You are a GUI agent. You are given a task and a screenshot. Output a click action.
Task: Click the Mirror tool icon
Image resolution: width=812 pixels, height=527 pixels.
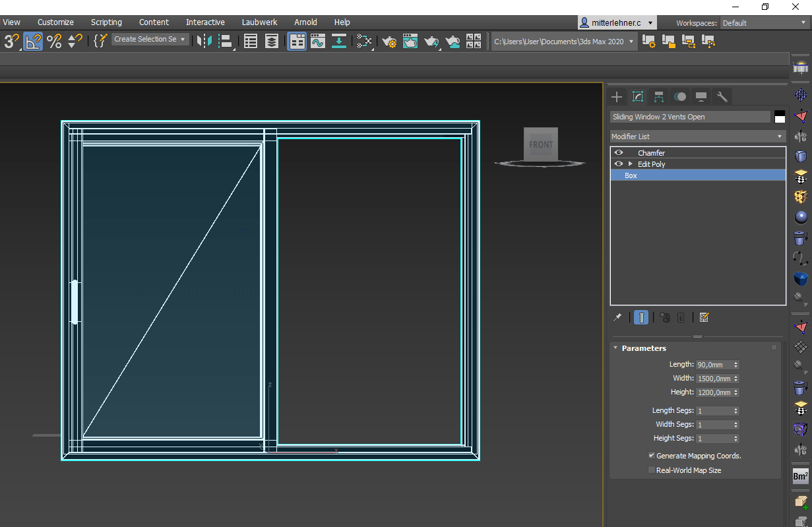click(x=204, y=42)
